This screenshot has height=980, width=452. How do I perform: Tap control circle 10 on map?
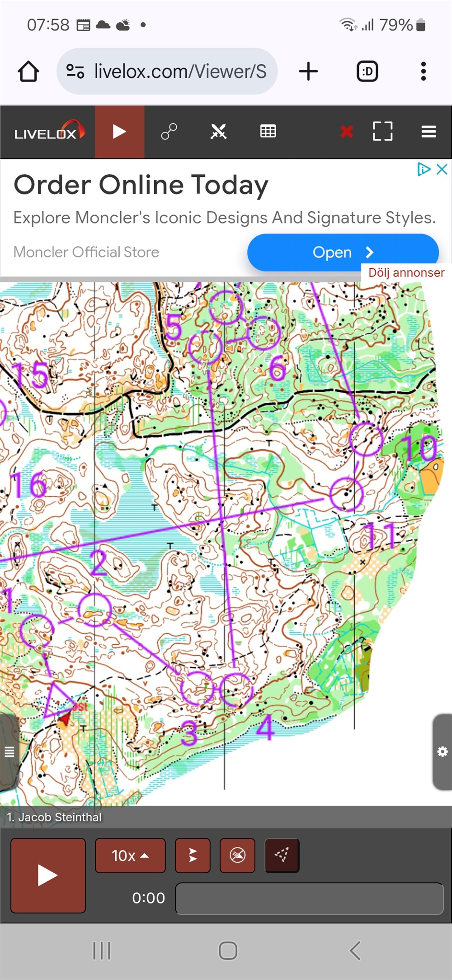[x=366, y=439]
